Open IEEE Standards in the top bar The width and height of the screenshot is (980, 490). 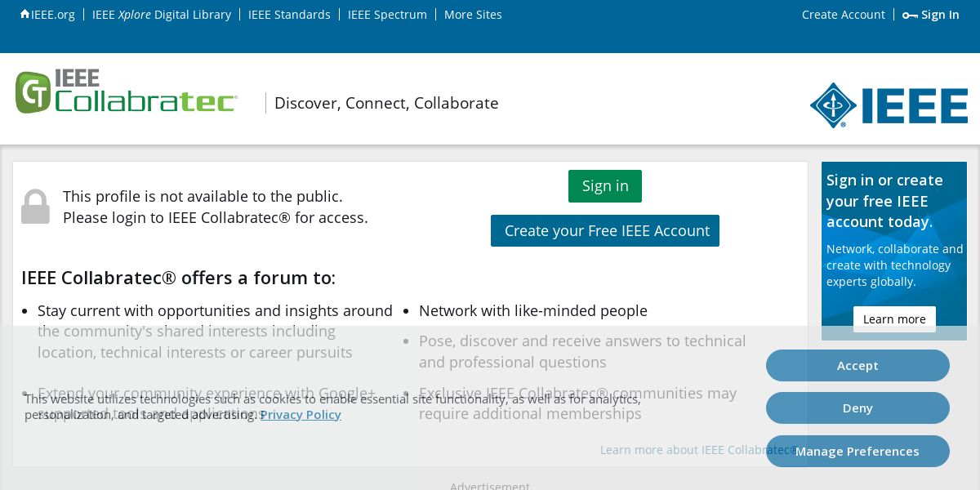[x=289, y=15]
